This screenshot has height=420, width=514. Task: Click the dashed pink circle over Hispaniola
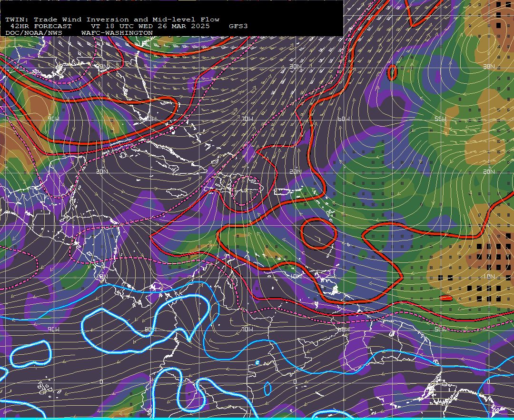[246, 191]
